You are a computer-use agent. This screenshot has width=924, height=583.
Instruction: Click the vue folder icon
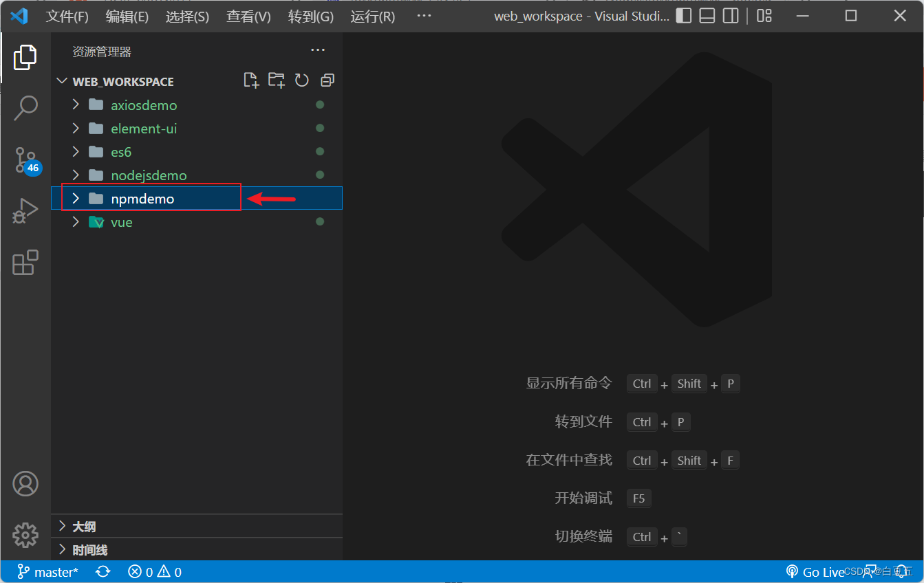pyautogui.click(x=96, y=222)
